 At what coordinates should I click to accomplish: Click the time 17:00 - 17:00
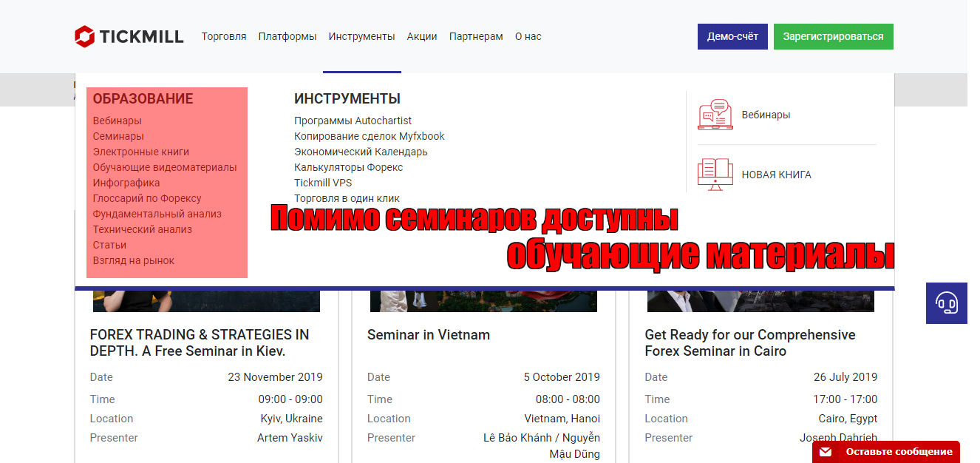[x=845, y=399]
